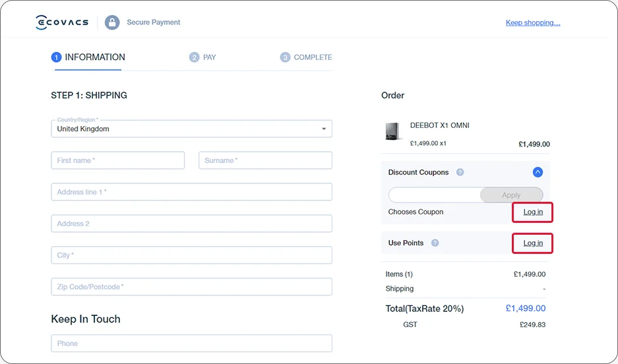Click the Order heading
Screen dimensions: 618x364
click(392, 96)
